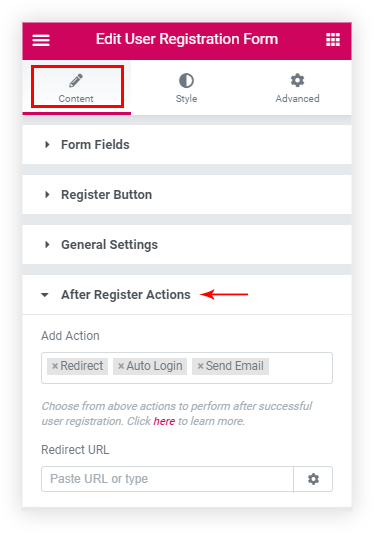Open the widgets grid icon
The width and height of the screenshot is (374, 533).
click(x=333, y=40)
